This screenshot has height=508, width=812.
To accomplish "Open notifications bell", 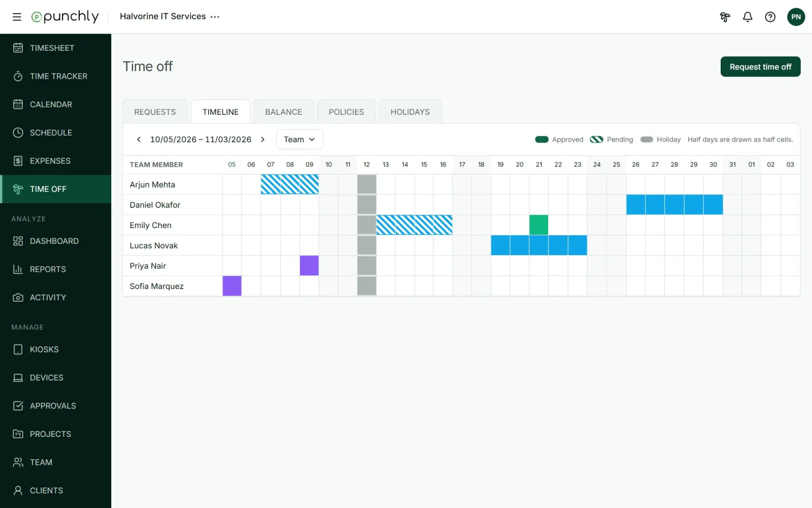I will (748, 17).
